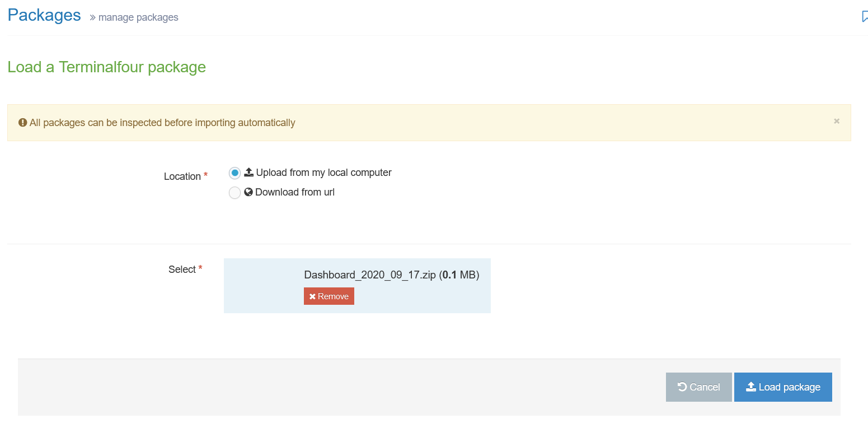This screenshot has width=868, height=423.
Task: Click the manage packages breadcrumb
Action: 138,17
